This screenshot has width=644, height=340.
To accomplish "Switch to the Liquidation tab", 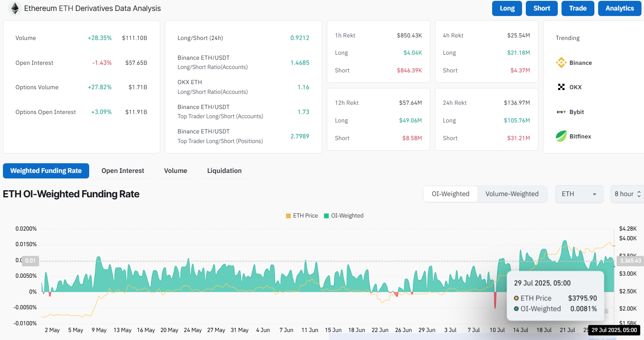I will (x=224, y=171).
